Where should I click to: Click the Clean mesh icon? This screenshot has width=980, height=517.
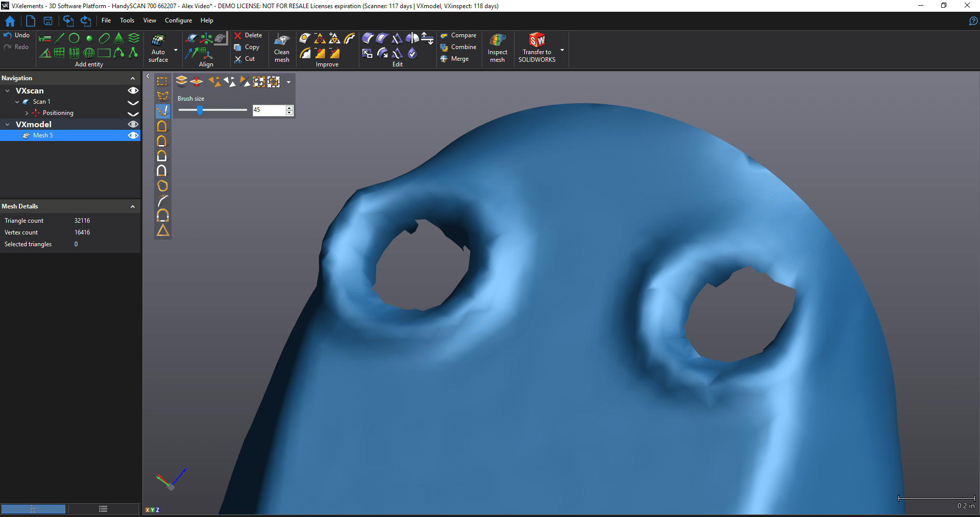[x=282, y=41]
